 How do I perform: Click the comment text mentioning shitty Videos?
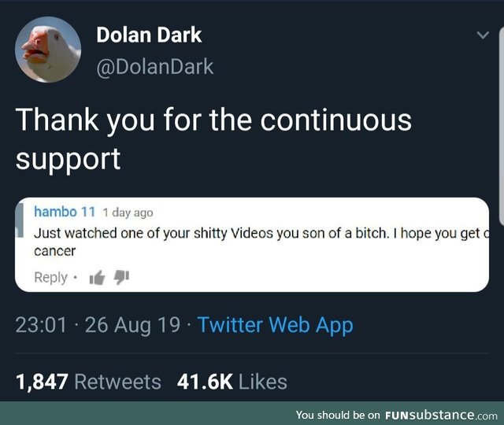tap(261, 242)
